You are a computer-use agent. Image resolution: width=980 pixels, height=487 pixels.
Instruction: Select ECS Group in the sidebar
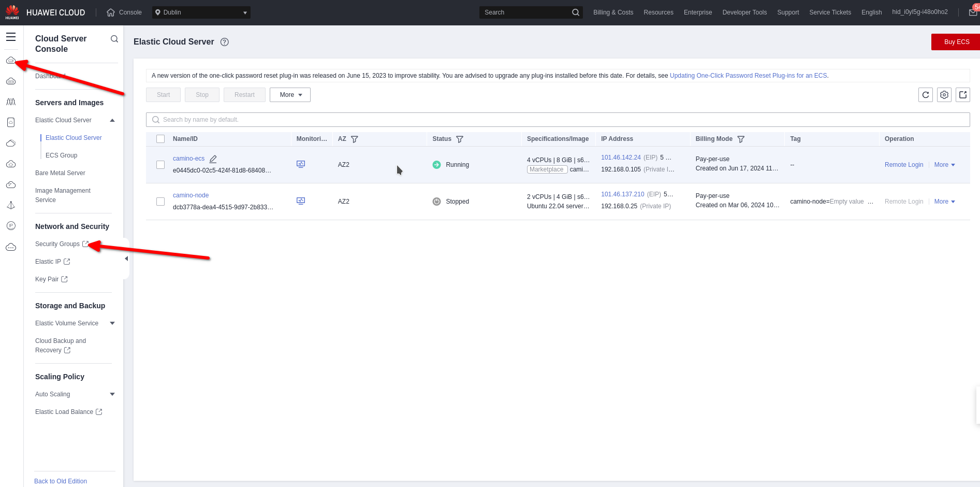(61, 155)
